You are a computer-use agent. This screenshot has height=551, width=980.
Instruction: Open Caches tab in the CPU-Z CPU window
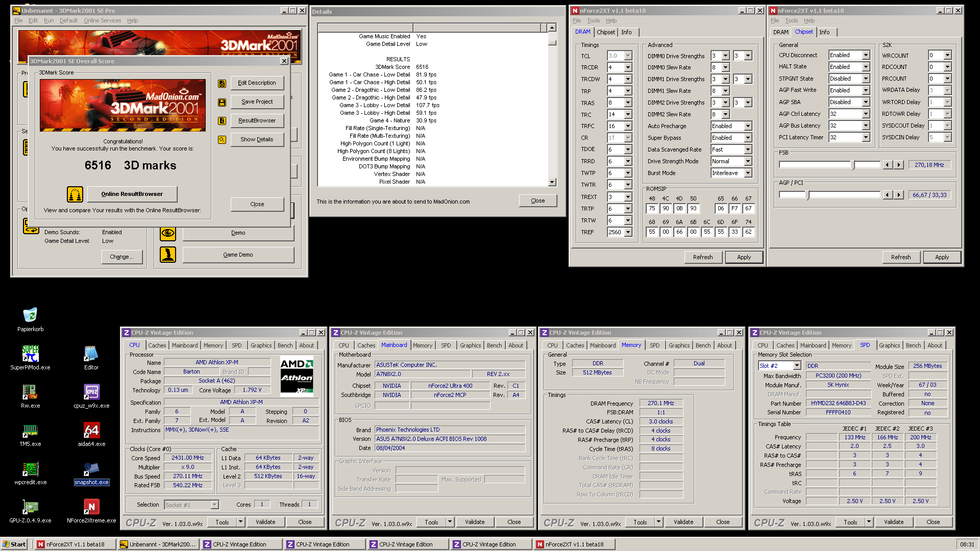pyautogui.click(x=157, y=345)
